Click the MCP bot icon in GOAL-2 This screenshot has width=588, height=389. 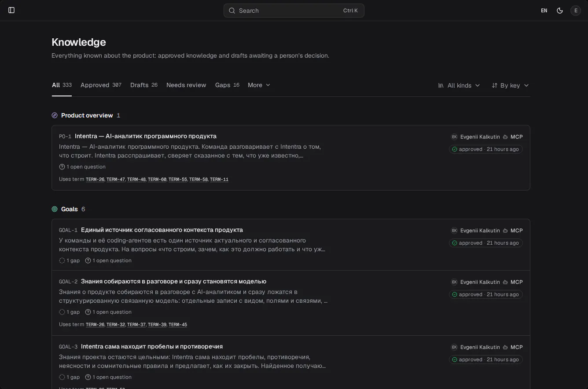tap(505, 282)
